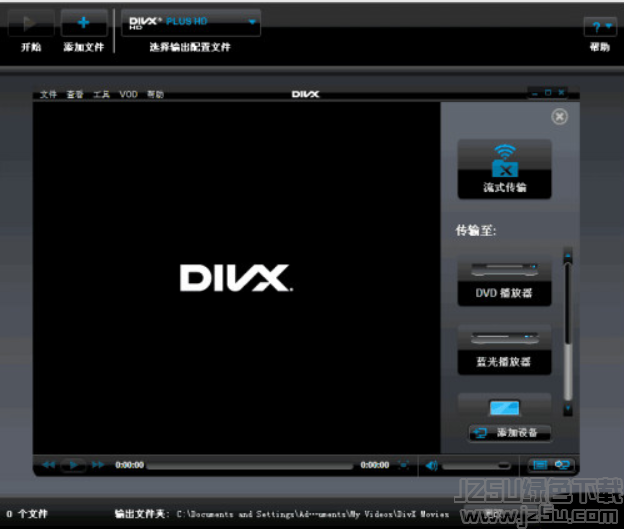Viewport: 624px width, 529px height.
Task: Click the output folder path text
Action: pos(313,514)
